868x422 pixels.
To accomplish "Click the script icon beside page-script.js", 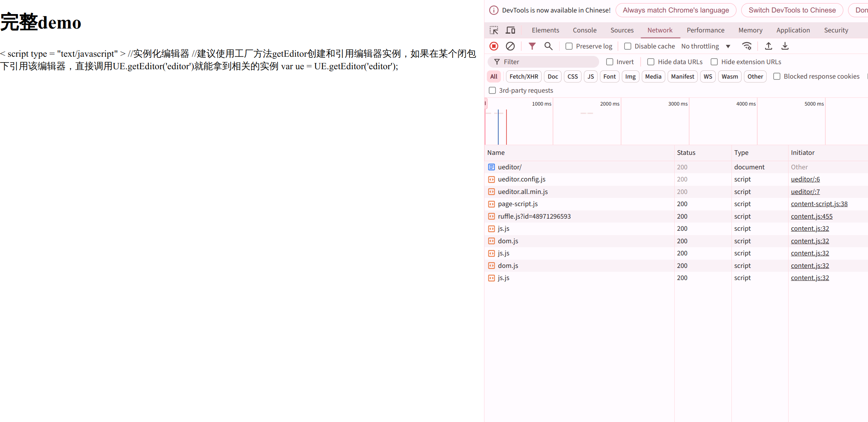I will point(492,204).
